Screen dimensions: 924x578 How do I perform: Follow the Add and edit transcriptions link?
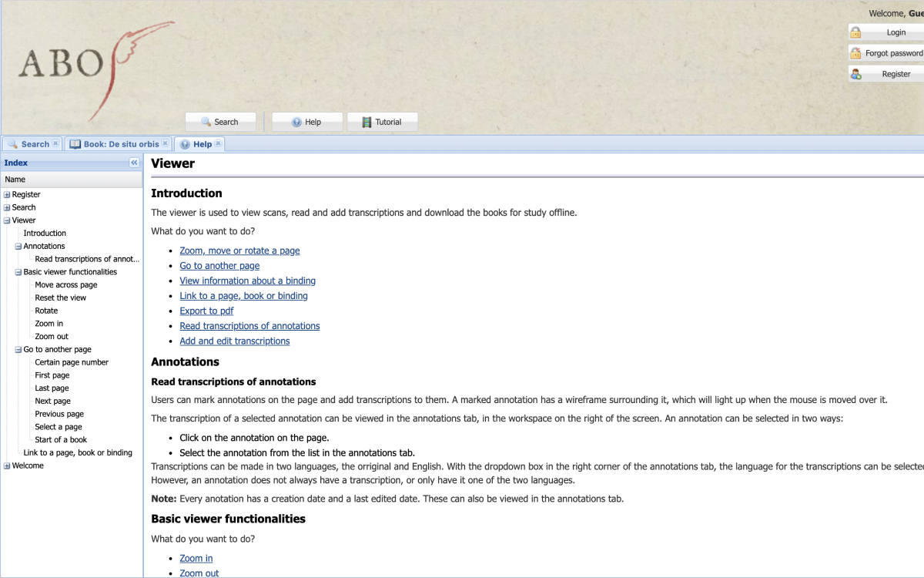click(235, 341)
